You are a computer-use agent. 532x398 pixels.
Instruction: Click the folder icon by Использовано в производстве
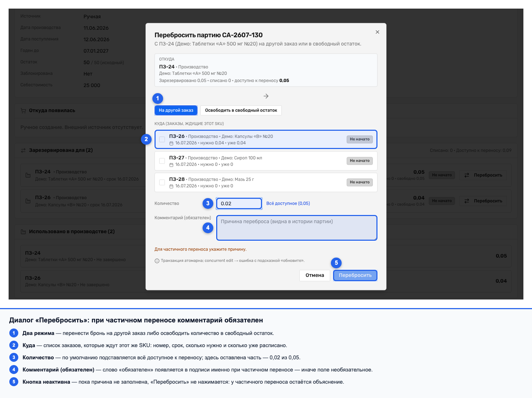click(23, 232)
